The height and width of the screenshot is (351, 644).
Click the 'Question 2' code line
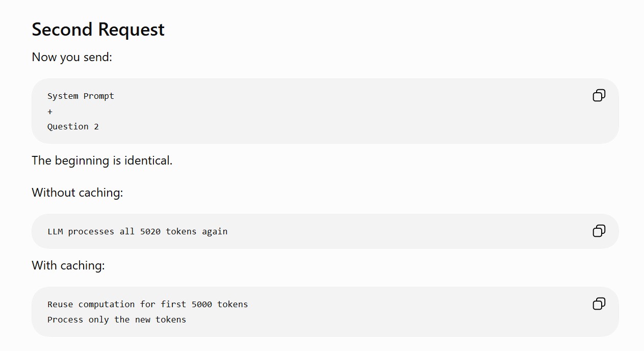(73, 127)
